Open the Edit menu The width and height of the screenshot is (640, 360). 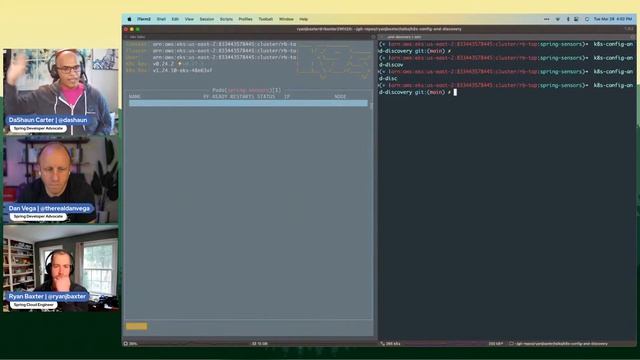175,19
